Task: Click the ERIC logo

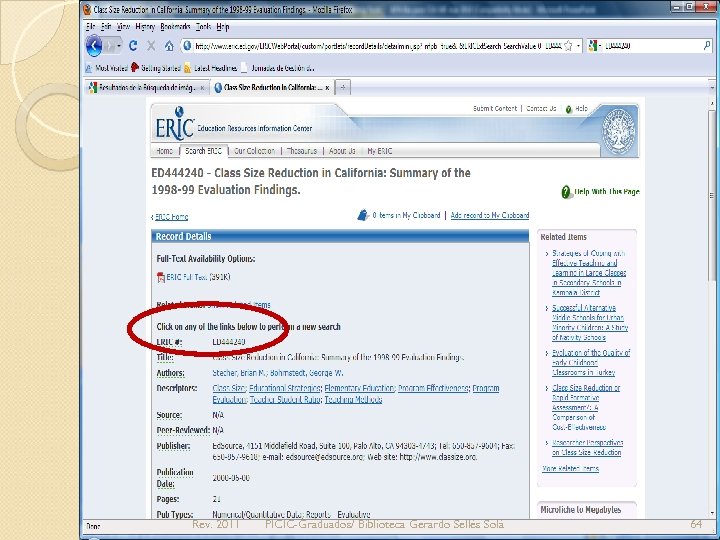Action: 174,124
